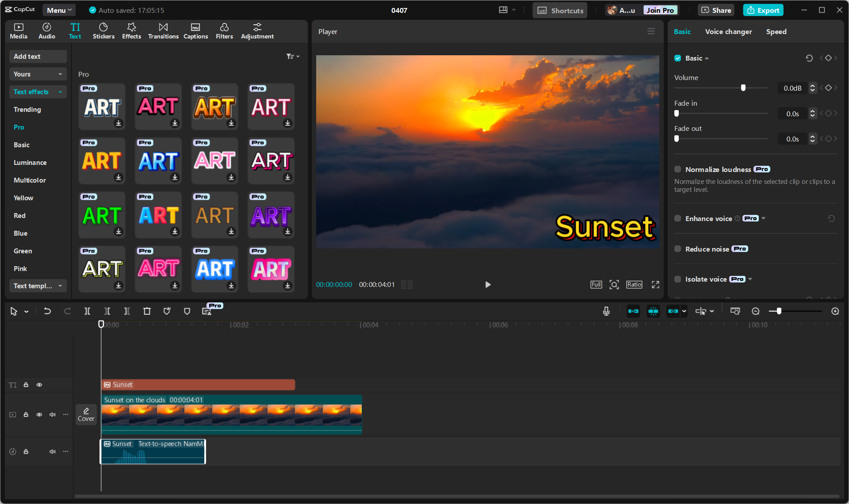Select the Text tool in the top toolbar

click(75, 31)
